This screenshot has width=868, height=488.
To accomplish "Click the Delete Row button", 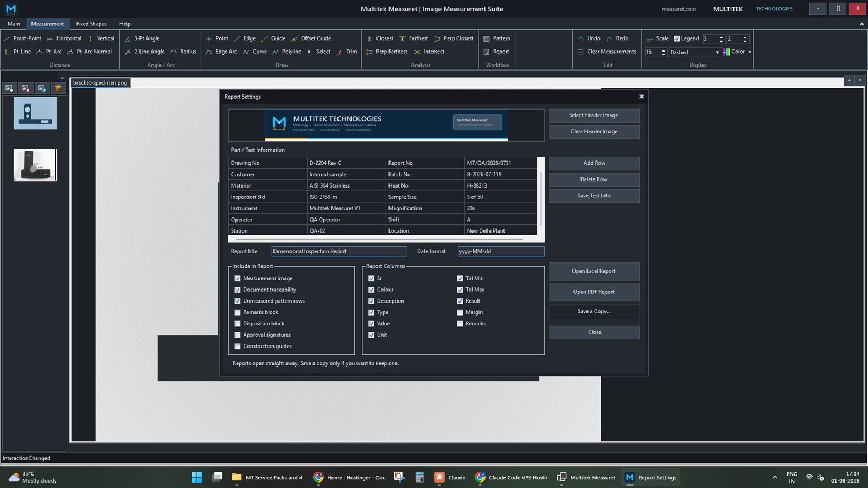I will tap(594, 179).
